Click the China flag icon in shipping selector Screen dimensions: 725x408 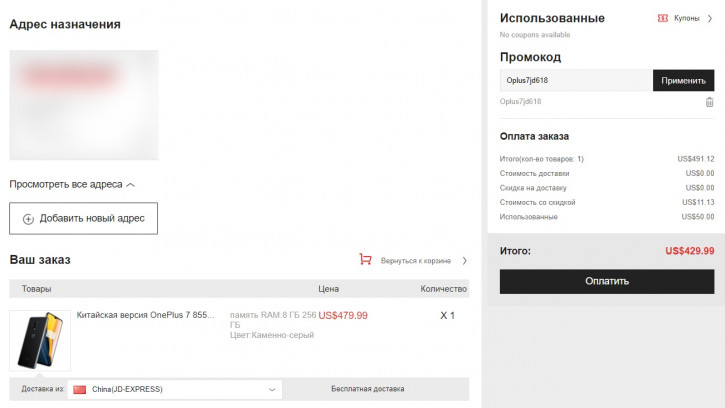pyautogui.click(x=80, y=389)
